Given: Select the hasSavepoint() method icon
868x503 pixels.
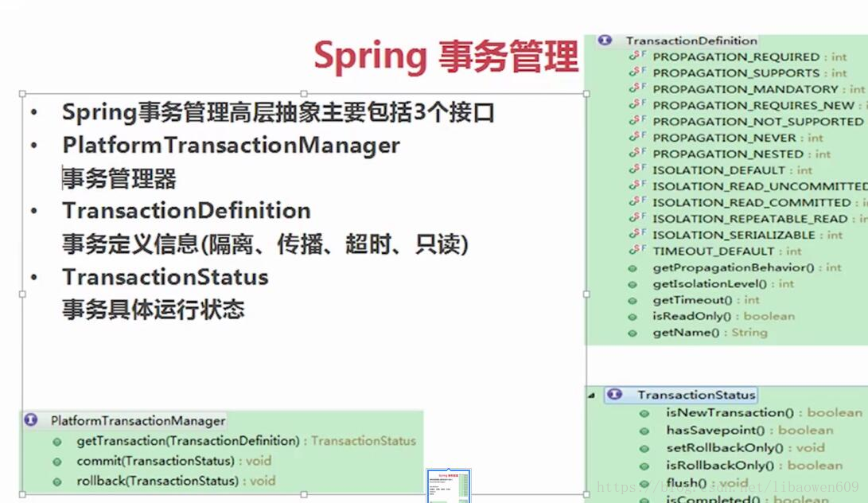Looking at the screenshot, I should click(644, 431).
